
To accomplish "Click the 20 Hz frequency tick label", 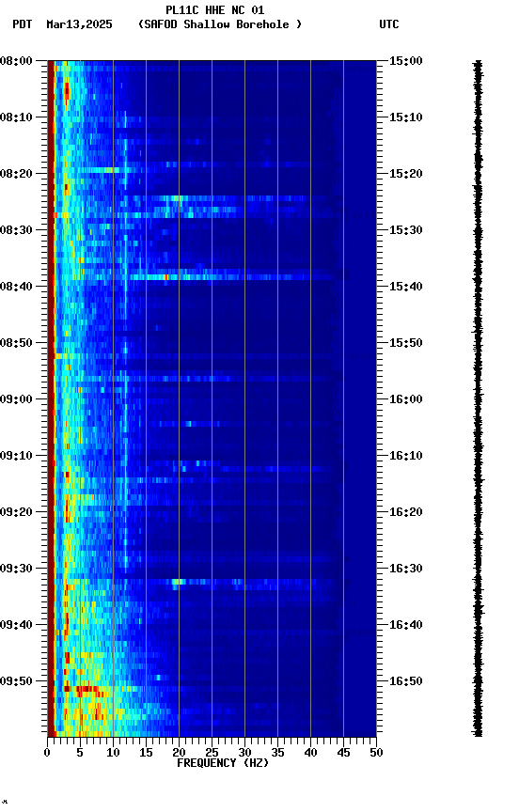I will click(x=179, y=753).
